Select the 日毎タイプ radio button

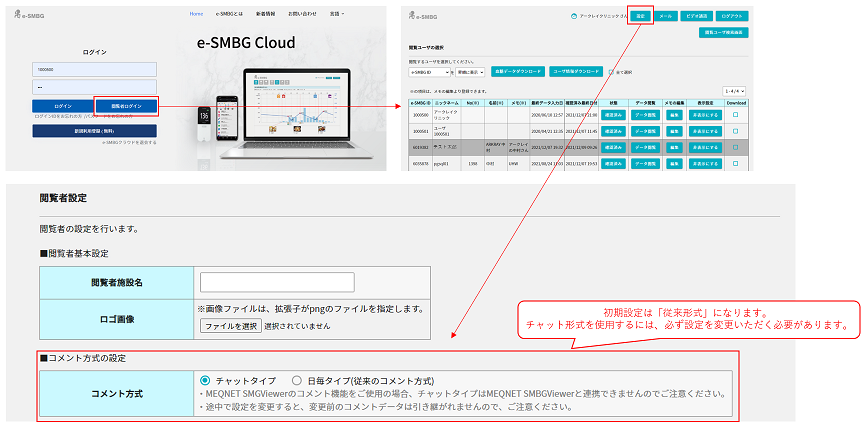coord(296,380)
